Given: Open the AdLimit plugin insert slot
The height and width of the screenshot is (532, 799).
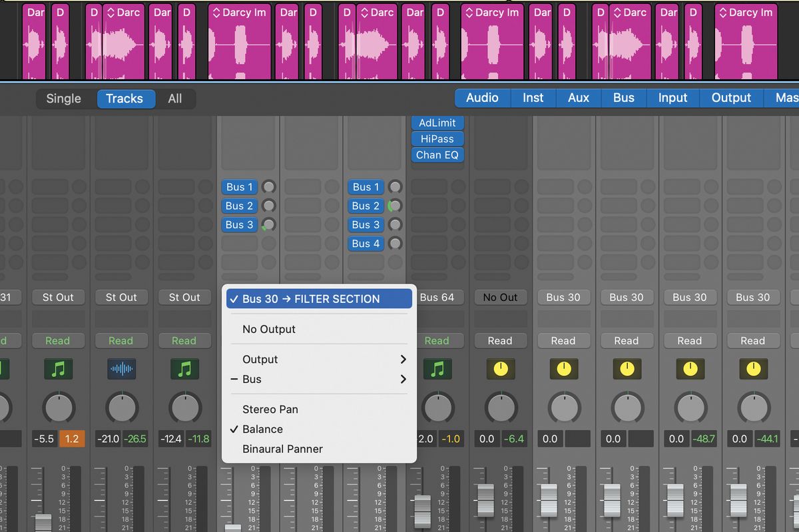Looking at the screenshot, I should point(437,123).
